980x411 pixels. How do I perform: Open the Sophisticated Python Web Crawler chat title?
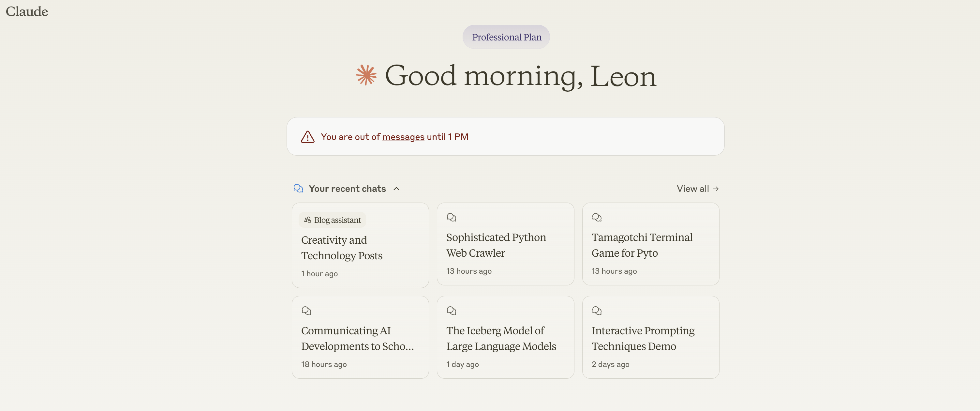[496, 245]
